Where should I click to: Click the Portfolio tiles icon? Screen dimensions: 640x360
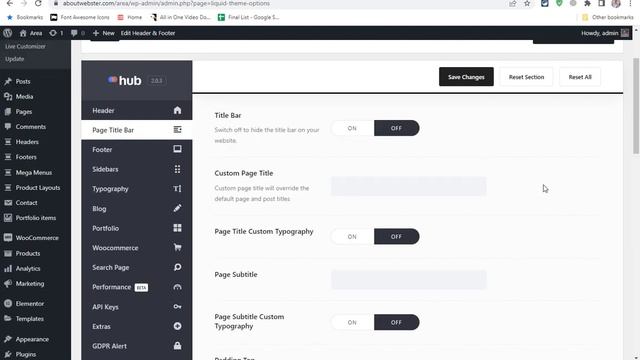177,228
